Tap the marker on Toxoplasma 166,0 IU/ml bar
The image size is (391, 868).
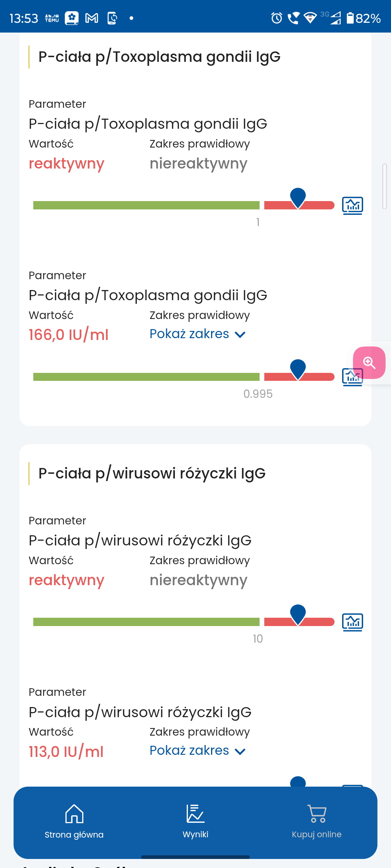(298, 369)
